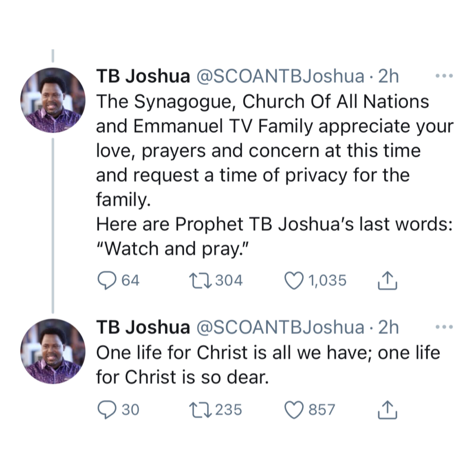
Task: Reply to the 'One life for Christ' tweet
Action: coord(107,410)
